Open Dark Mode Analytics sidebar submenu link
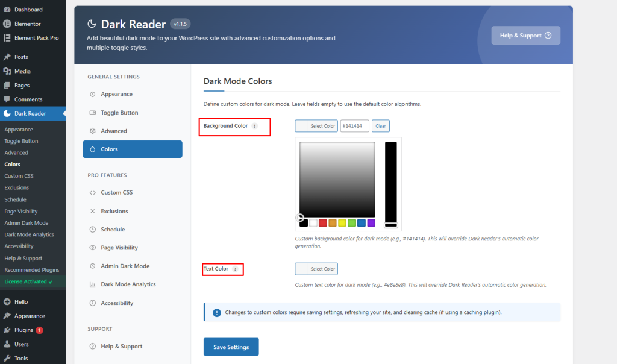The width and height of the screenshot is (617, 364). pyautogui.click(x=29, y=234)
